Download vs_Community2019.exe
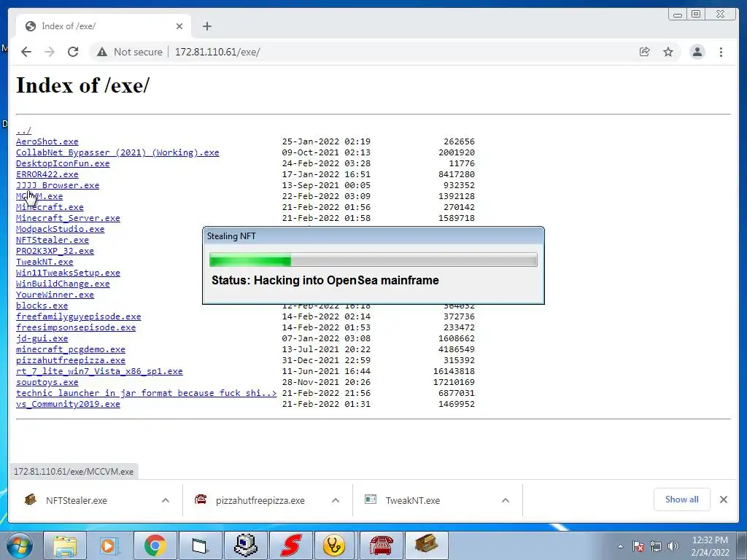 tap(68, 404)
